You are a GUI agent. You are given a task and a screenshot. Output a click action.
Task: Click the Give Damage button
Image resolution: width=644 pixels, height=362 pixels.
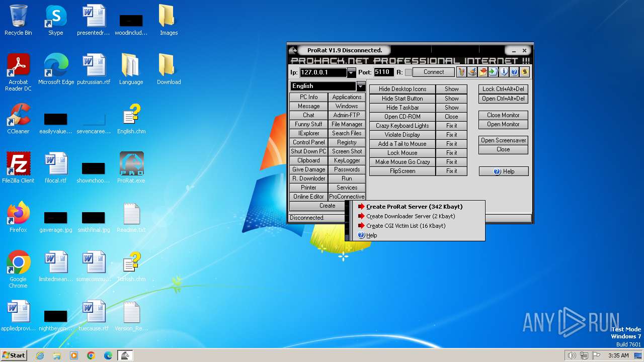[309, 169]
